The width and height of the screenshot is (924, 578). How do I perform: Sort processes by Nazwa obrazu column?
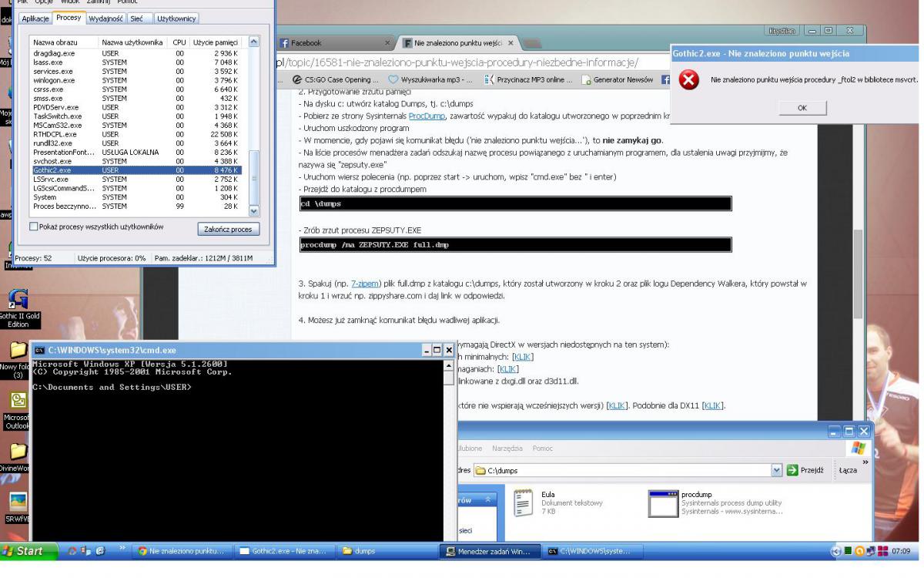65,42
